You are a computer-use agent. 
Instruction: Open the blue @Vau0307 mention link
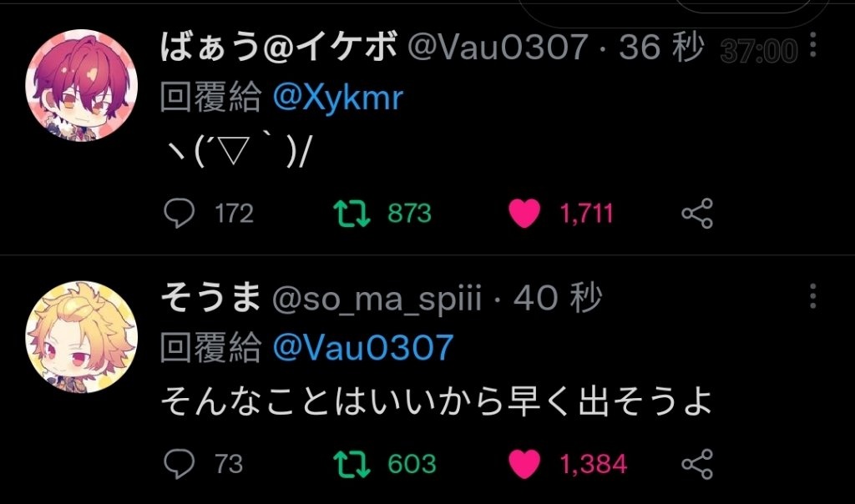pyautogui.click(x=363, y=348)
